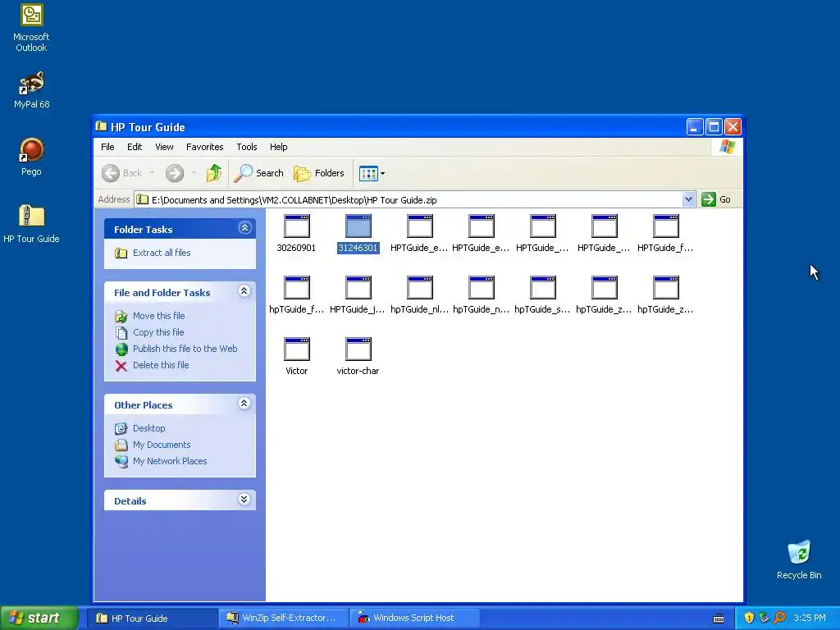Screen dimensions: 840x630
Task: Open the Favorites menu
Action: [204, 147]
